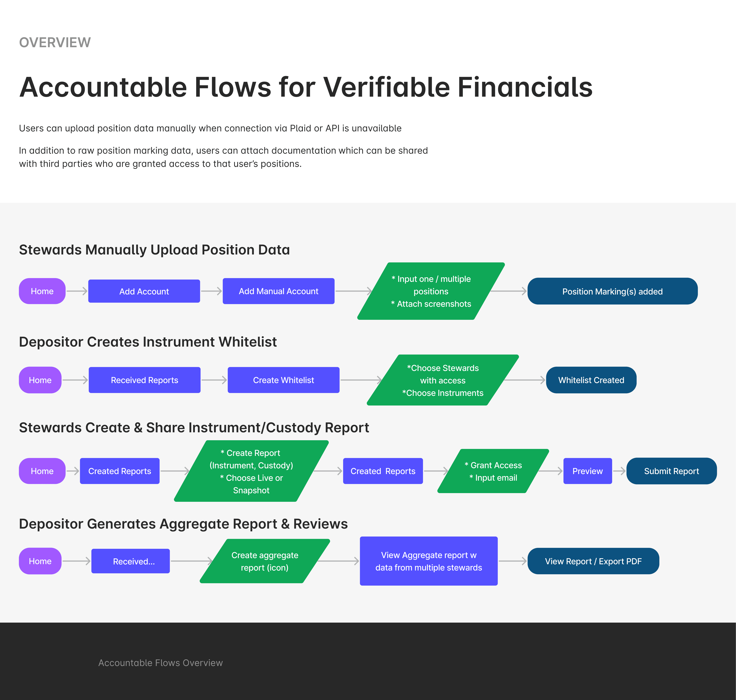Click the Grant Access / Input email parallelogram
Image resolution: width=736 pixels, height=700 pixels.
click(x=493, y=471)
